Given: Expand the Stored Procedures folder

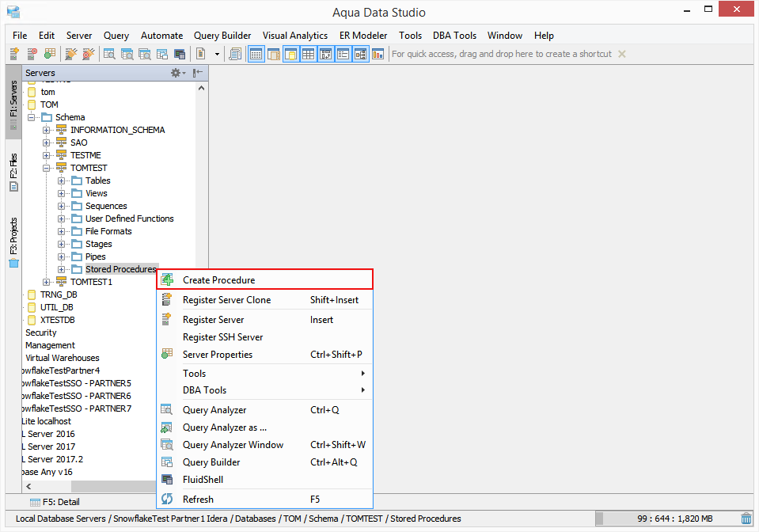Looking at the screenshot, I should [x=62, y=269].
